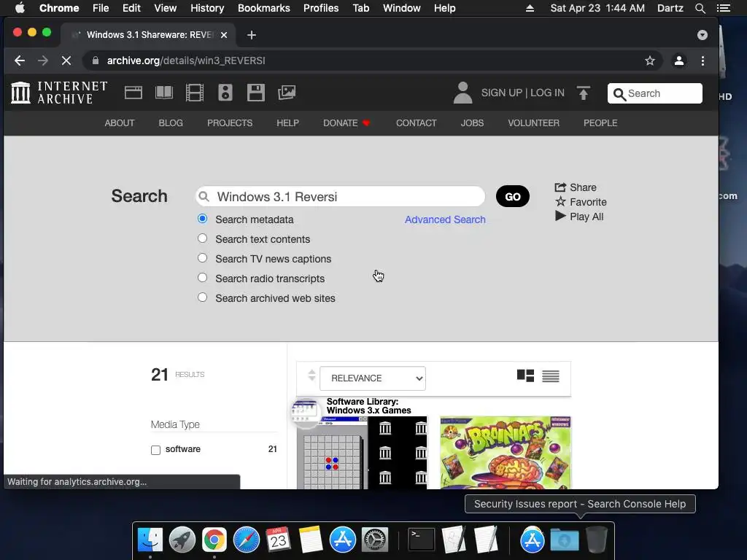Open the Images icon in header
The image size is (747, 560).
[287, 93]
